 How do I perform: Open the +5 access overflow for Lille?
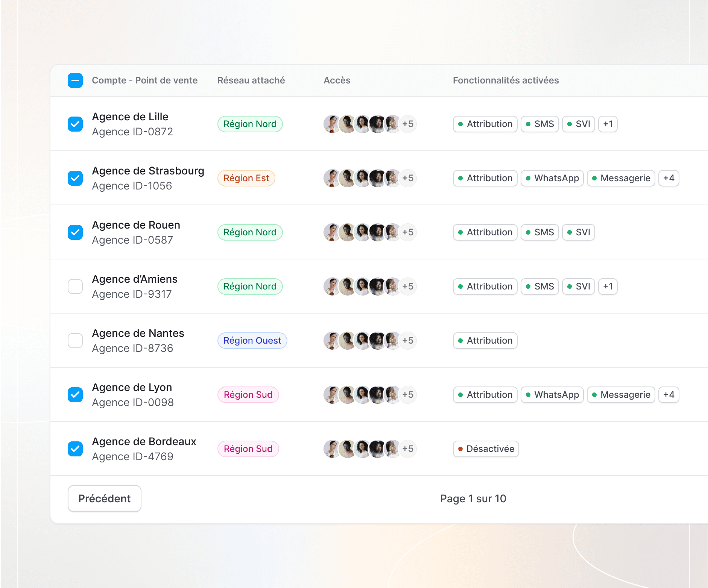tap(408, 124)
